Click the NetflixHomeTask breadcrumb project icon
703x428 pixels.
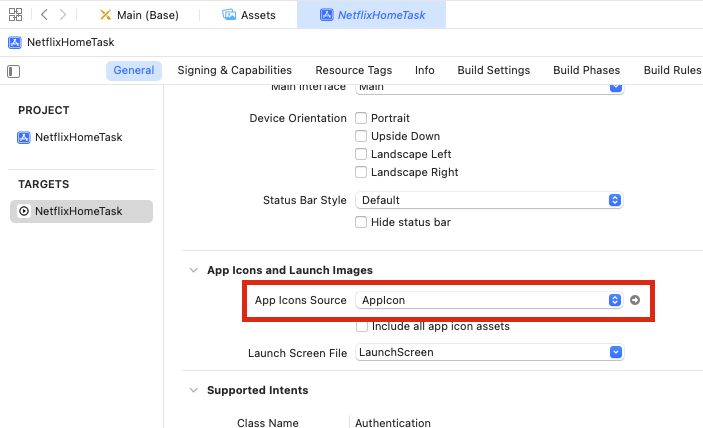click(x=14, y=43)
